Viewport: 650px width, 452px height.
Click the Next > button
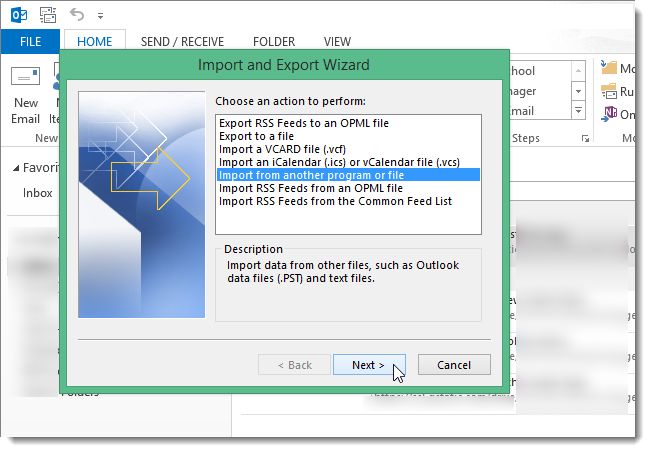(x=369, y=365)
